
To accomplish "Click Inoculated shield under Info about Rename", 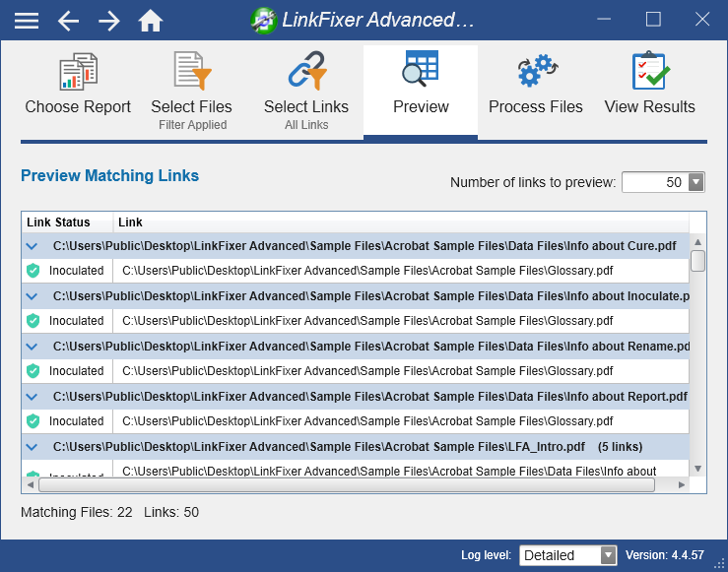I will pyautogui.click(x=33, y=371).
